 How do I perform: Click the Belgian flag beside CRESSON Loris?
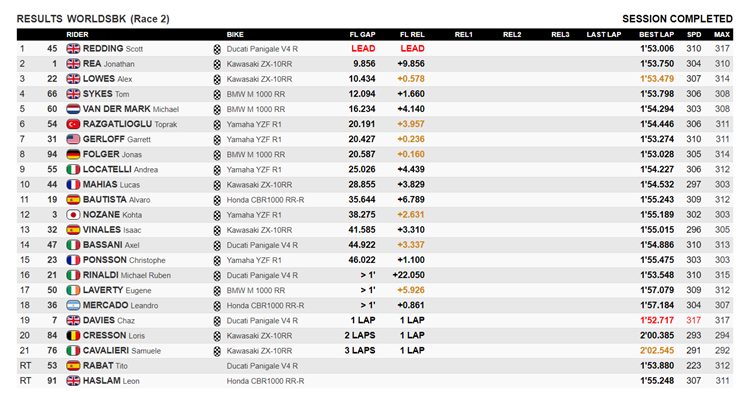(73, 335)
